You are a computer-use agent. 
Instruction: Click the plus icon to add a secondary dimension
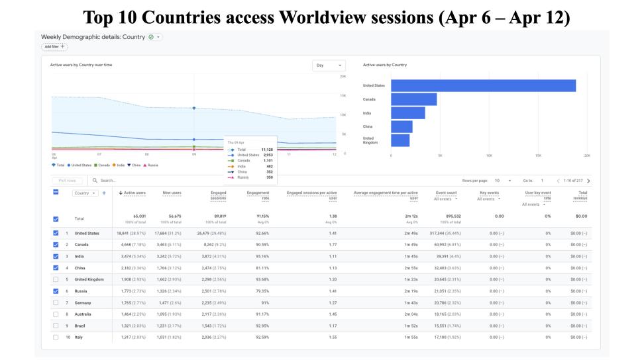[x=104, y=193]
